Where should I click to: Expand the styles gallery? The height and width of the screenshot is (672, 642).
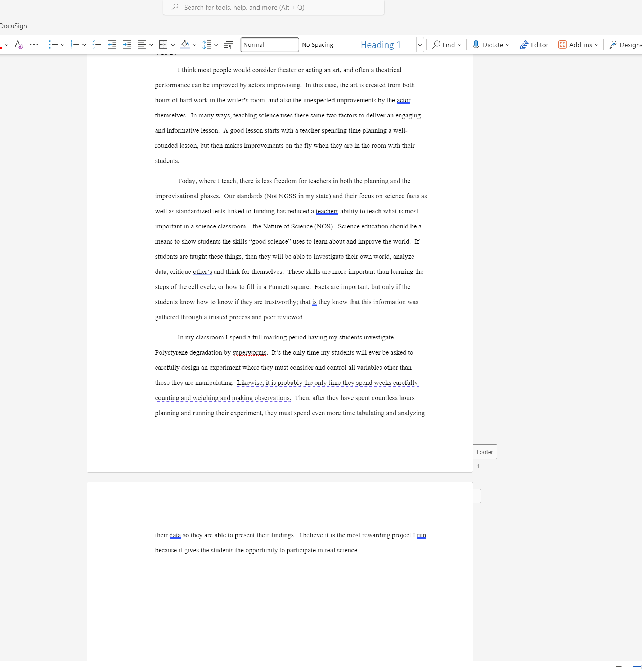pyautogui.click(x=420, y=45)
